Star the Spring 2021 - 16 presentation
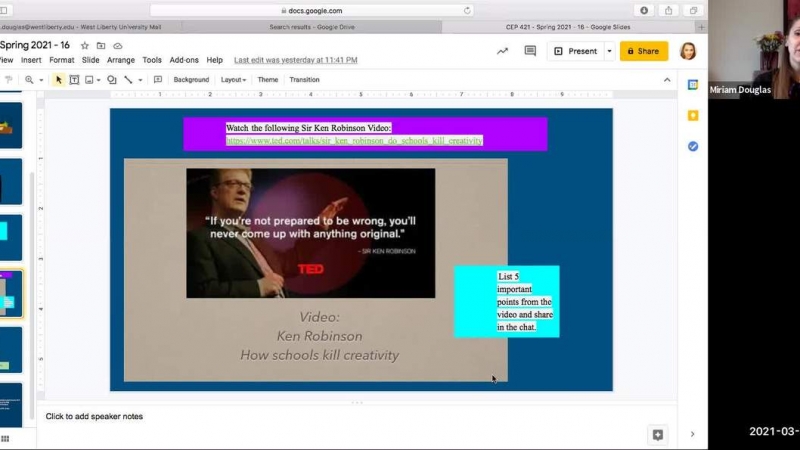This screenshot has height=450, width=800. [x=85, y=46]
